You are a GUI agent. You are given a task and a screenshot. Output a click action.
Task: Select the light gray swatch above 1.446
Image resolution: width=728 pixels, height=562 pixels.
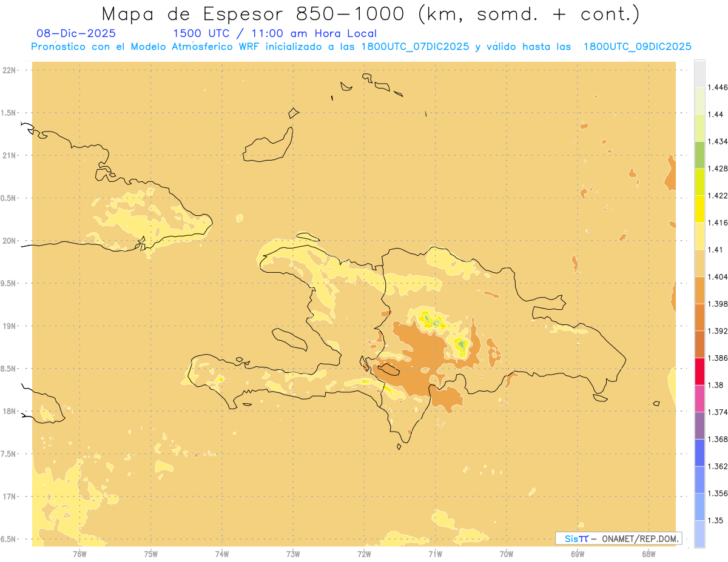(699, 73)
